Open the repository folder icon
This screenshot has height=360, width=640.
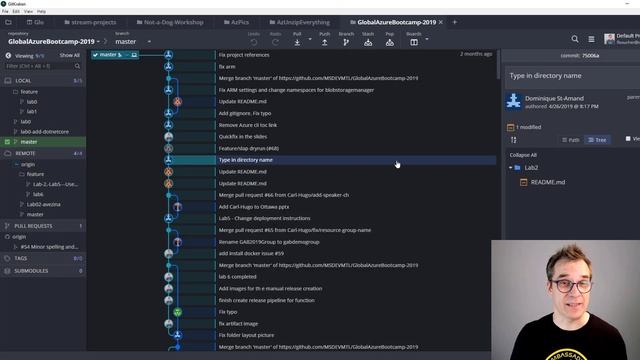9,22
